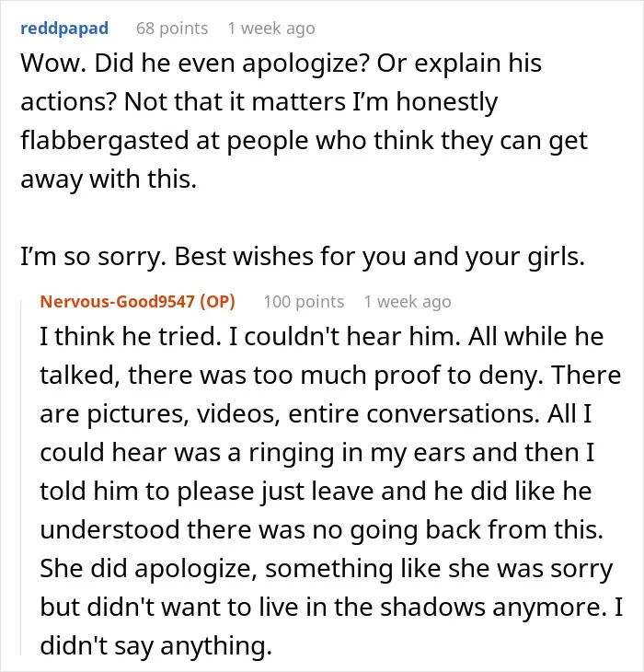This screenshot has width=644, height=672.
Task: Collapse the reply using the thread line
Action: click(21, 478)
